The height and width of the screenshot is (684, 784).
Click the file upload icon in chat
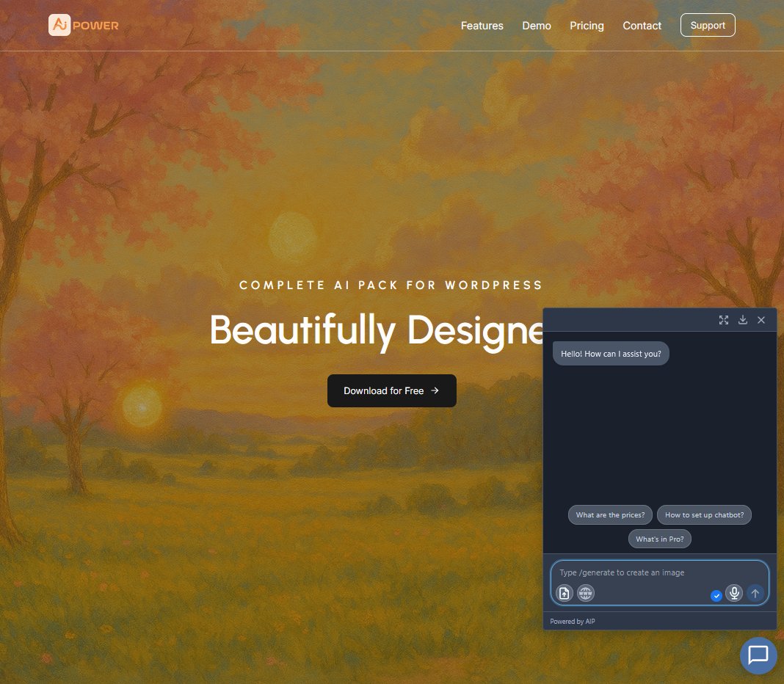[x=564, y=593]
